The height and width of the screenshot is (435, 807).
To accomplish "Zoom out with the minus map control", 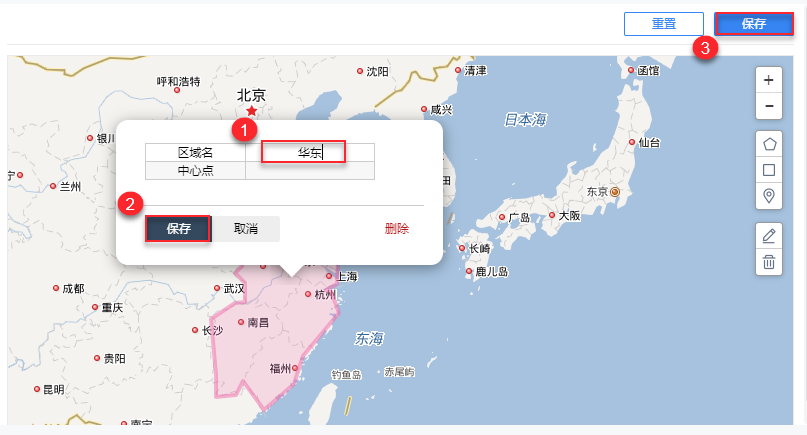I will tap(769, 106).
